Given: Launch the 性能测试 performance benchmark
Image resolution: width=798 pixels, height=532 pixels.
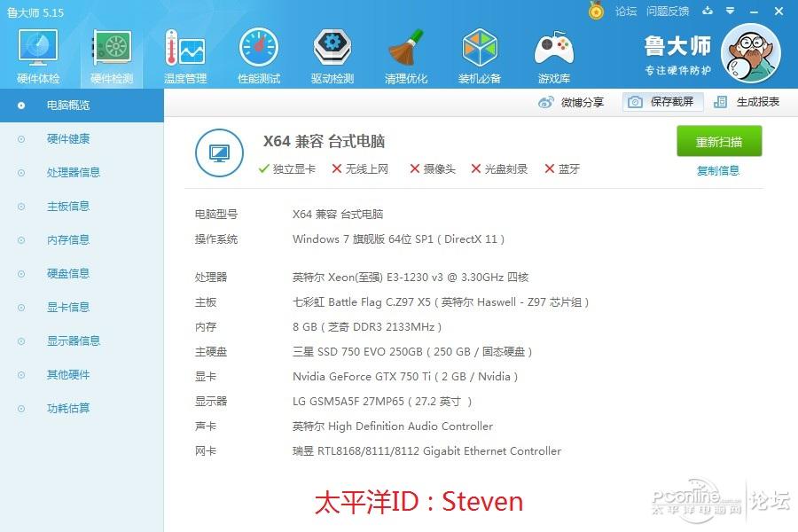Looking at the screenshot, I should (259, 56).
